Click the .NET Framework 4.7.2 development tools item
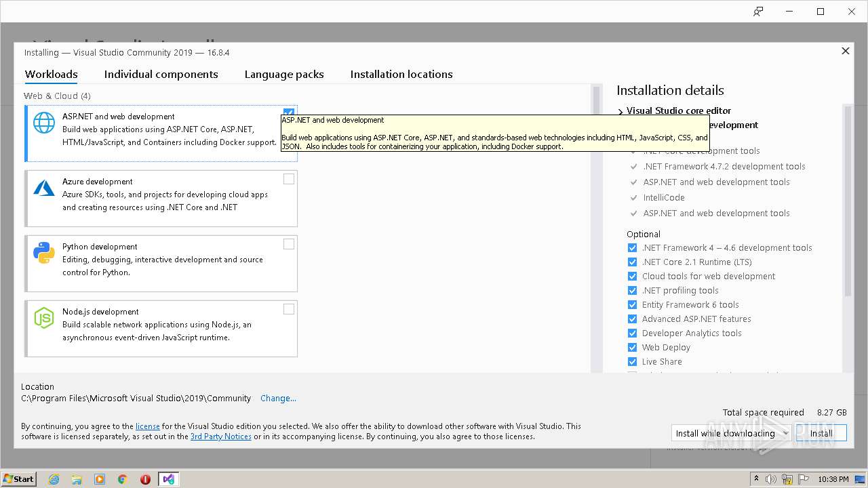868x488 pixels. [x=724, y=167]
